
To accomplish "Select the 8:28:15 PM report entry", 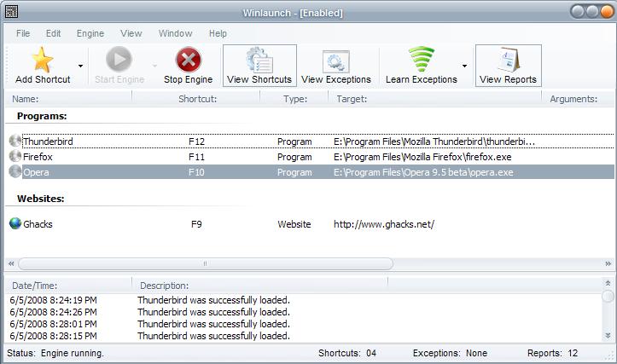I will (303, 336).
